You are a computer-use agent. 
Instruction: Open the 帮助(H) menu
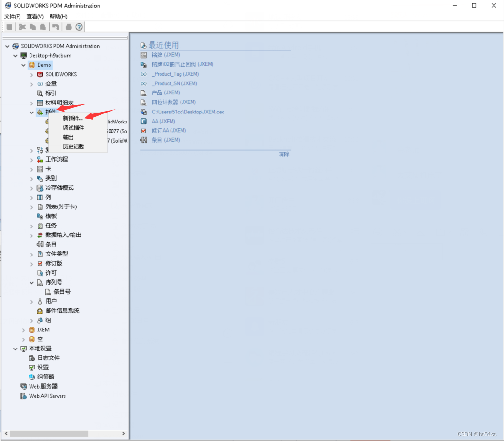tap(59, 16)
